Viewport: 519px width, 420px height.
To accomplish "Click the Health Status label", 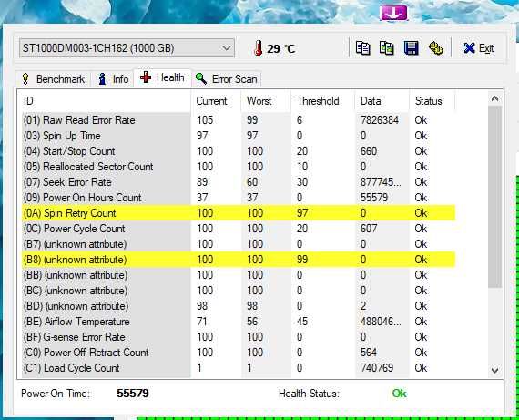I will click(310, 394).
